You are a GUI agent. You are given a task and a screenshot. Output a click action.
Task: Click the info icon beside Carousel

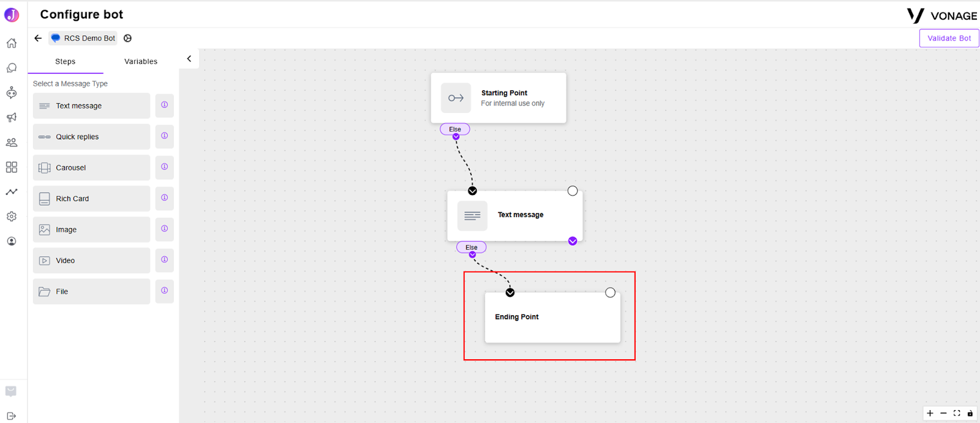pyautogui.click(x=164, y=167)
